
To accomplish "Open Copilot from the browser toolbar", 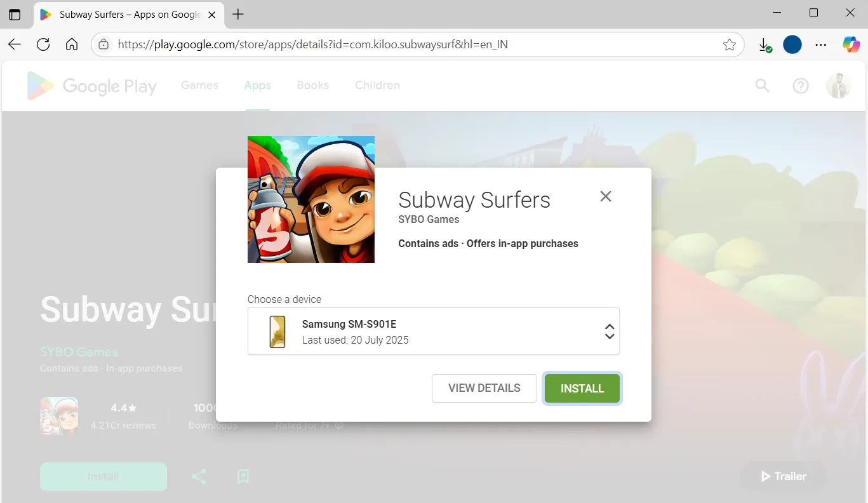I will (x=850, y=44).
